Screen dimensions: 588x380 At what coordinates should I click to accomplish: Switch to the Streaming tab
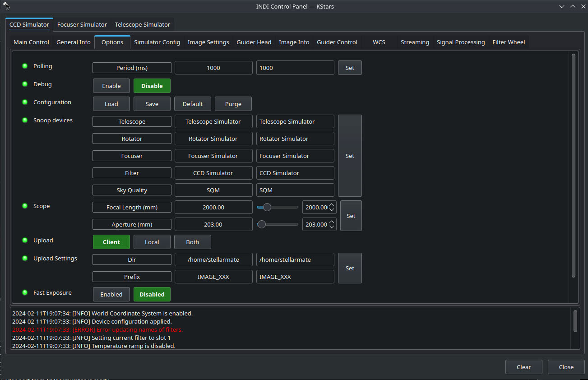[x=415, y=42]
